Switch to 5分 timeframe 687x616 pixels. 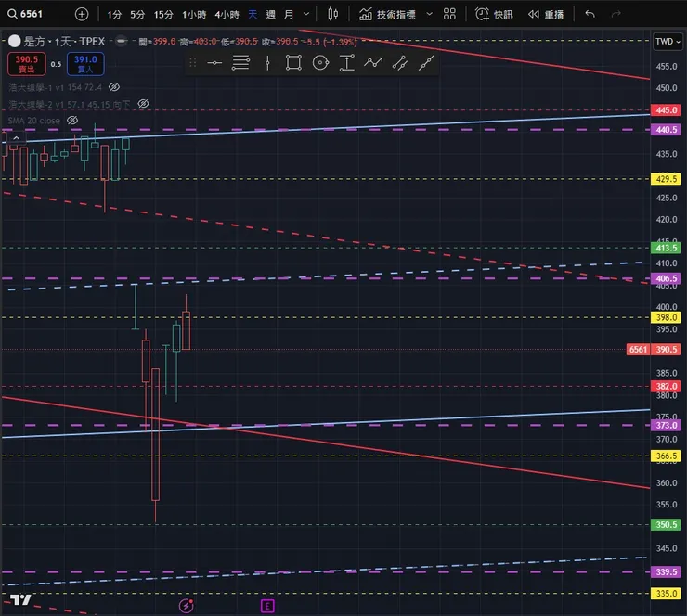(137, 15)
